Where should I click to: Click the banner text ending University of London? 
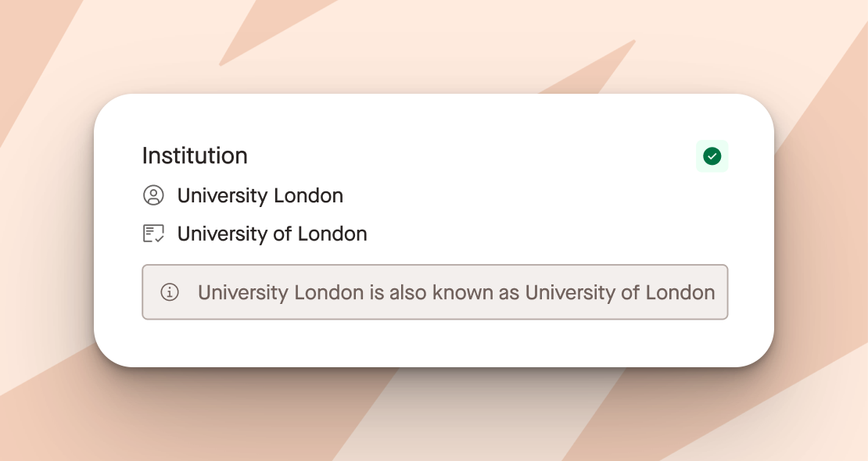[456, 292]
